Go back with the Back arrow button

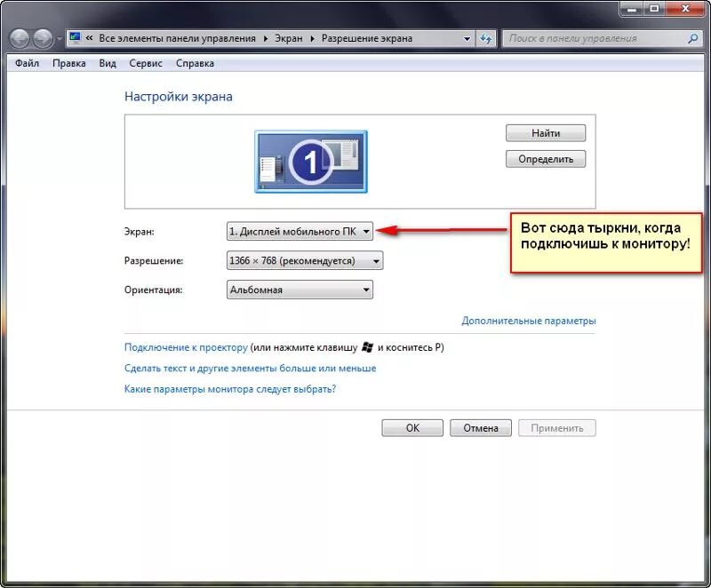click(x=19, y=38)
